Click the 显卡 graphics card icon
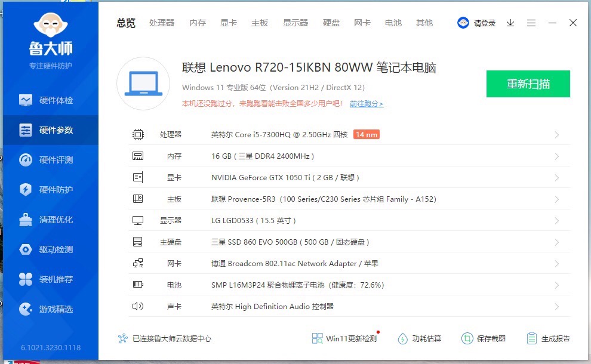This screenshot has height=364, width=591. coord(138,177)
